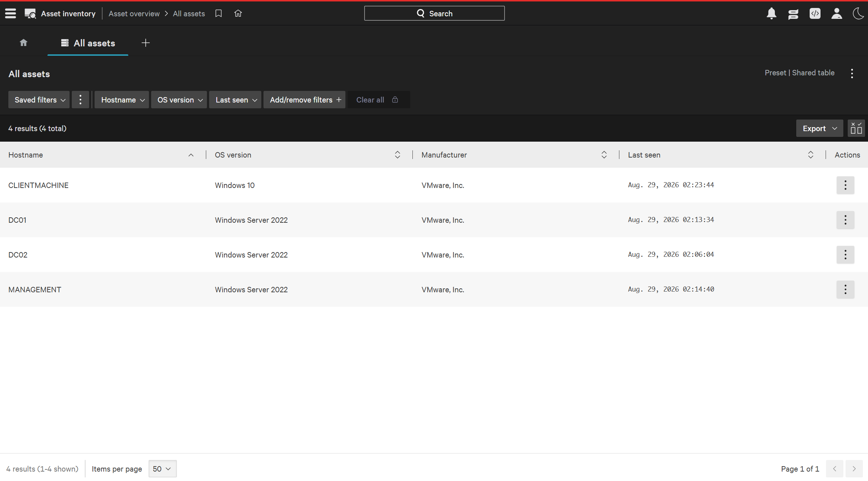The height and width of the screenshot is (481, 868).
Task: Sort the Last seen column
Action: (x=811, y=155)
